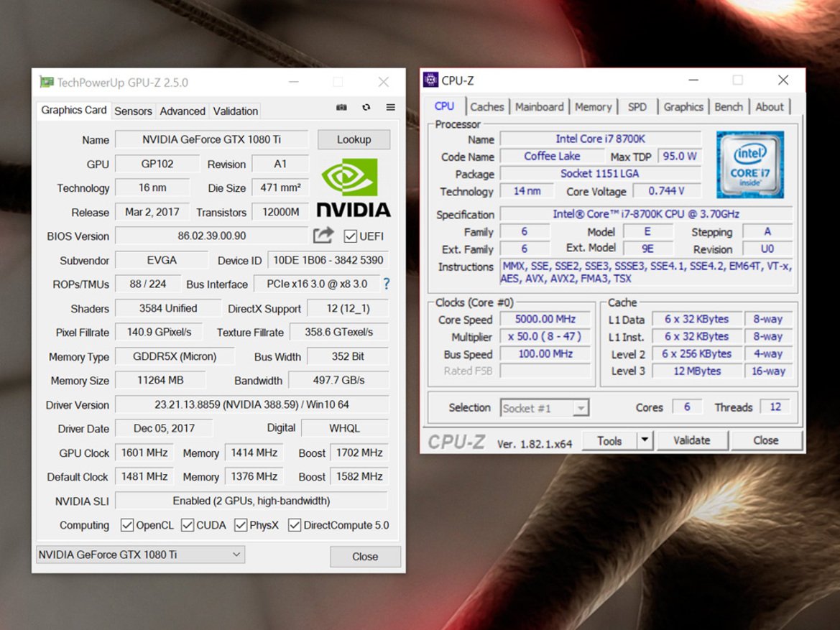Switch to the Graphics tab in CPU-Z
Image resolution: width=840 pixels, height=630 pixels.
(x=683, y=106)
